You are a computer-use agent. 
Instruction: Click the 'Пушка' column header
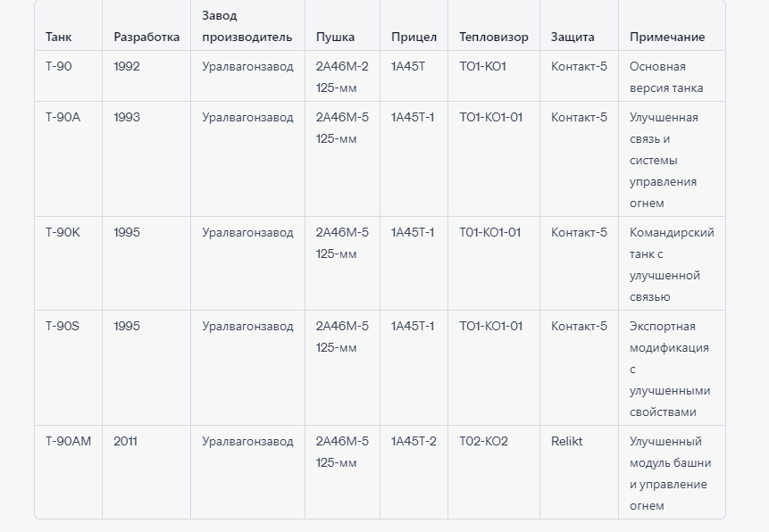pos(335,37)
